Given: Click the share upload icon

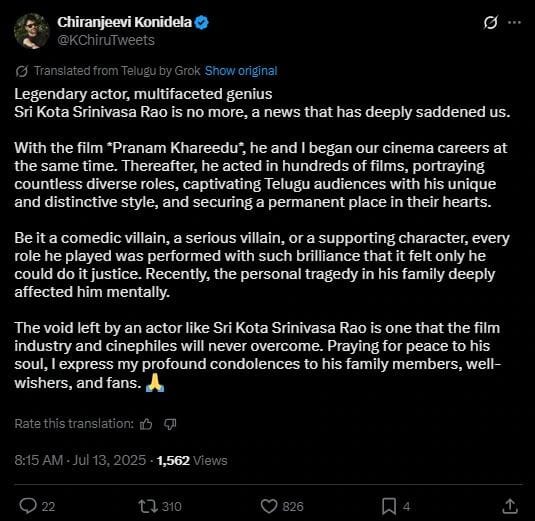Looking at the screenshot, I should click(510, 506).
